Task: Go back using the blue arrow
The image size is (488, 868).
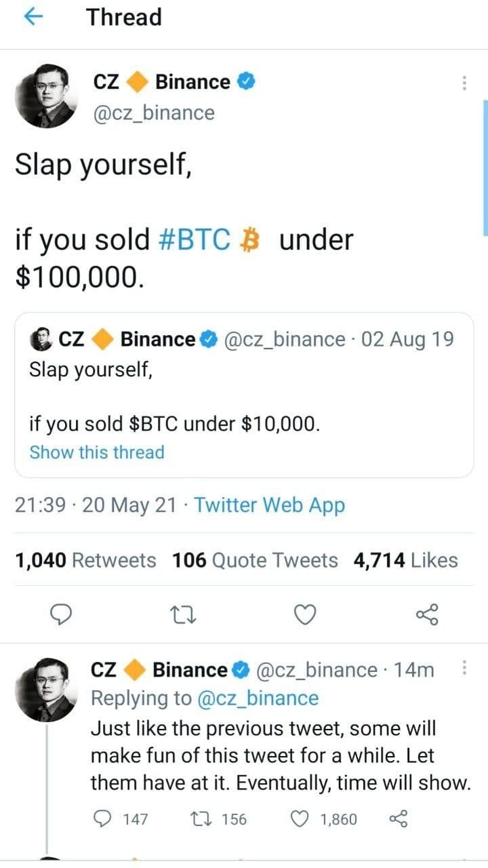Action: (x=34, y=18)
